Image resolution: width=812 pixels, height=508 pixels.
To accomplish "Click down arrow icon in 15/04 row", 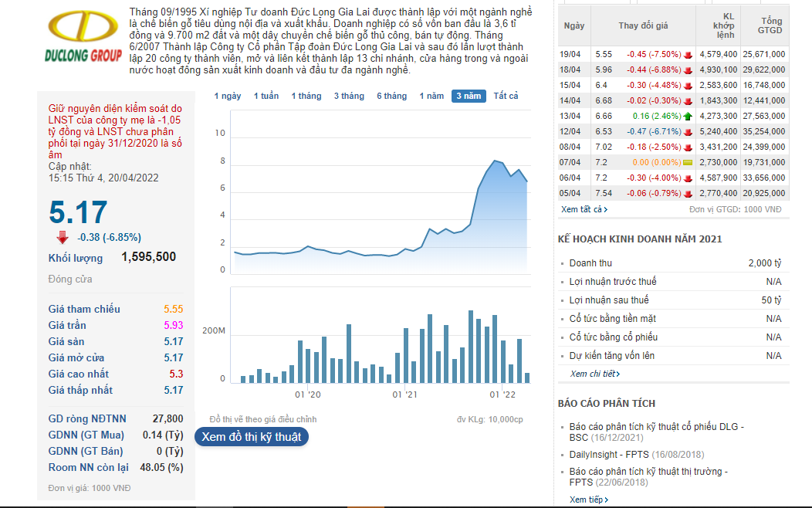I will (x=688, y=86).
